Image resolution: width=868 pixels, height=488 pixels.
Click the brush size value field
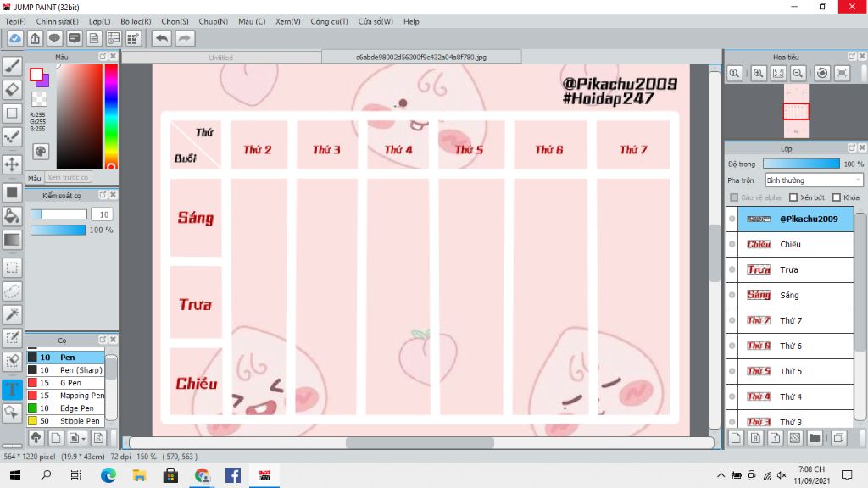point(102,214)
